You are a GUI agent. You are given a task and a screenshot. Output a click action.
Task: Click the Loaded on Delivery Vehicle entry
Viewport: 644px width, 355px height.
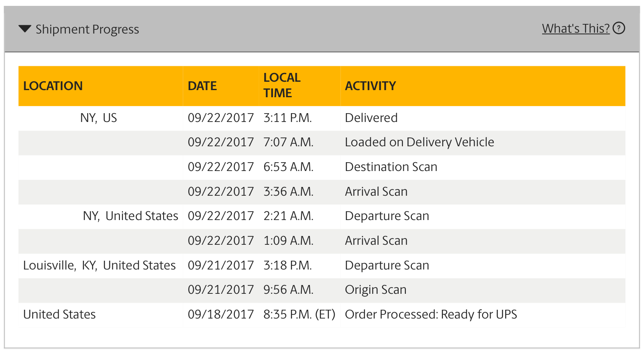click(x=419, y=143)
